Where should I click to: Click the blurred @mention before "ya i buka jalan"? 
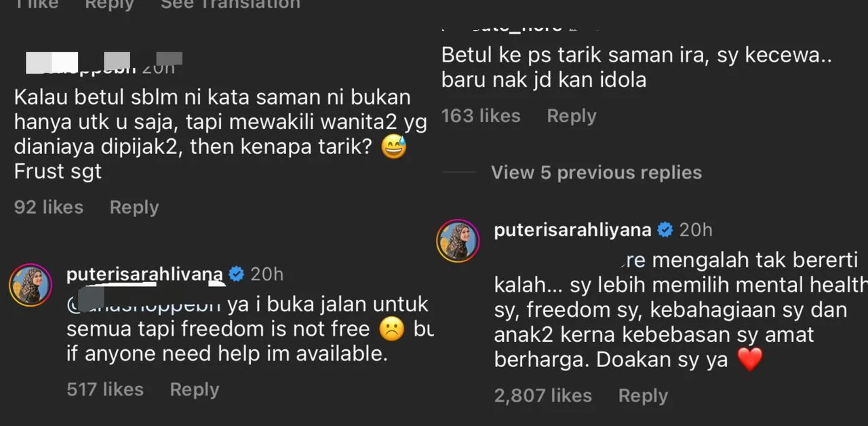click(x=143, y=304)
